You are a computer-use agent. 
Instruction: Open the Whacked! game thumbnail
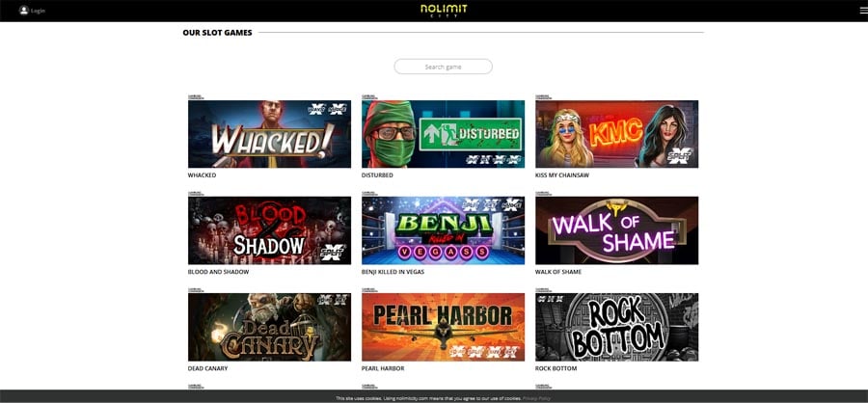269,134
